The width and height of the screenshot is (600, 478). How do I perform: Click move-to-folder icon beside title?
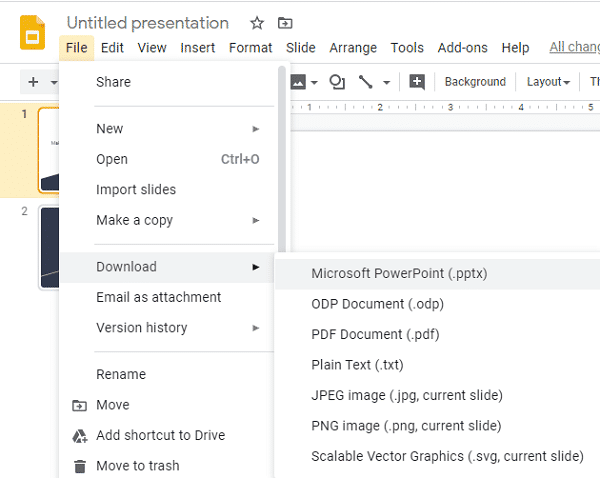285,23
